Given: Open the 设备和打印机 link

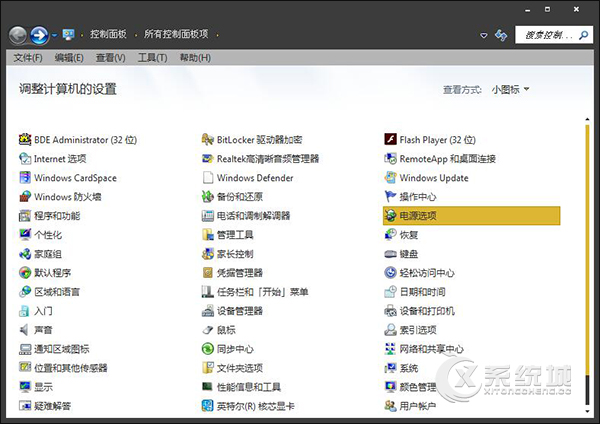Looking at the screenshot, I should 427,311.
